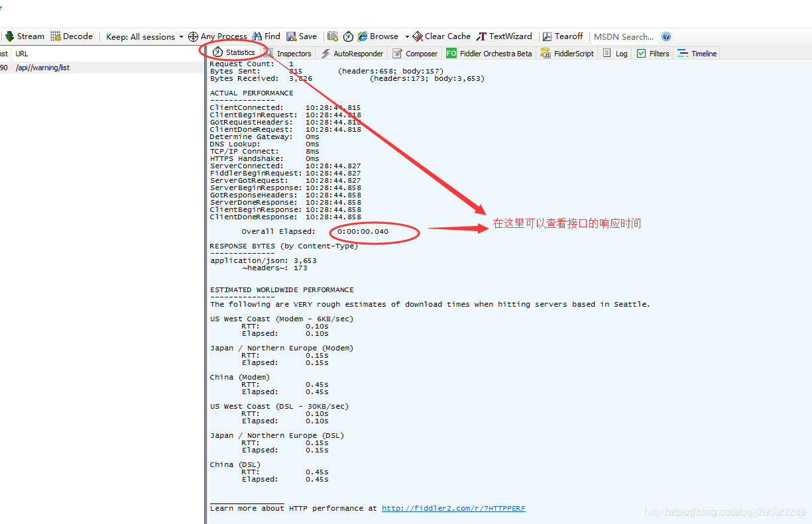Click US West Coast (DSL - 30KB/sec)
This screenshot has height=524, width=812.
click(x=279, y=407)
